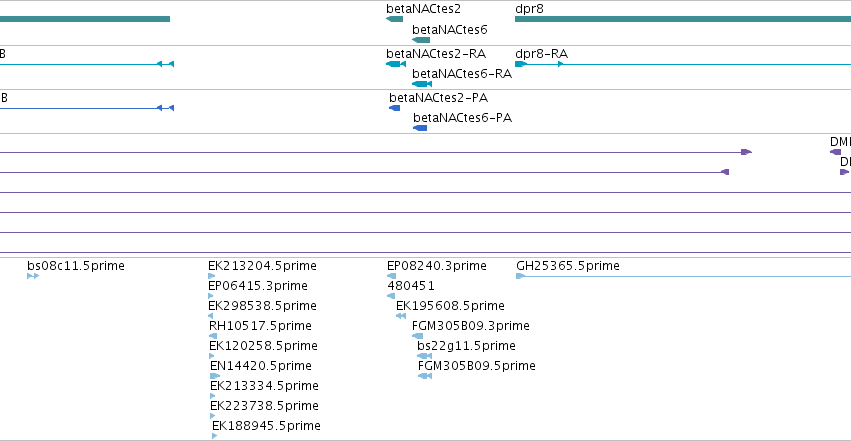Screen dimensions: 851x441
Task: Select the betaNACtes2-PA protein feature
Action: pyautogui.click(x=395, y=108)
